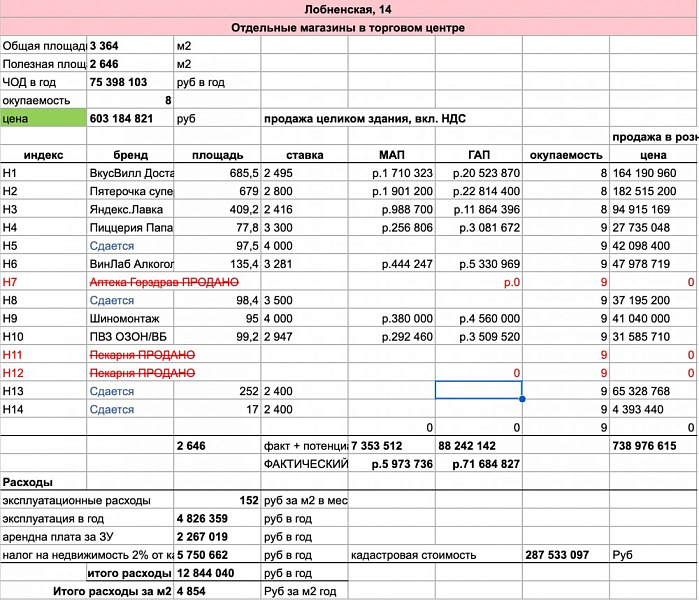Viewport: 699px width, 600px height.
Task: Click the total expenses value 12 844 040
Action: pyautogui.click(x=205, y=573)
